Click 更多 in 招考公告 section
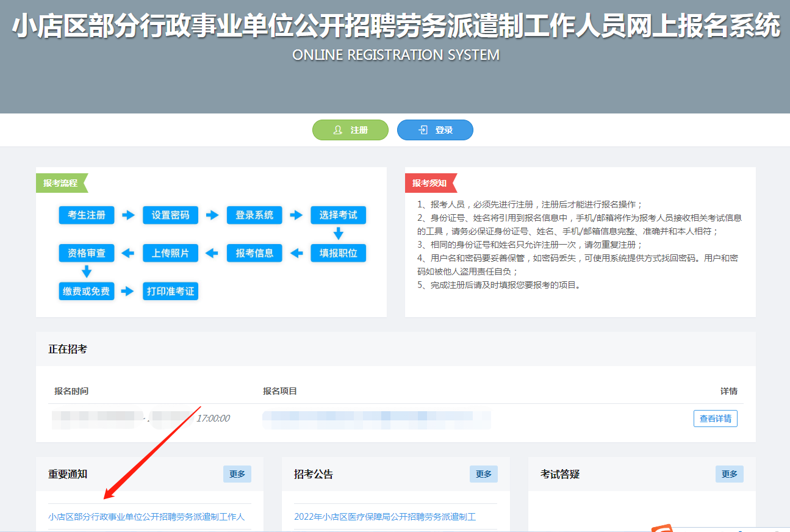The height and width of the screenshot is (532, 790). (483, 474)
